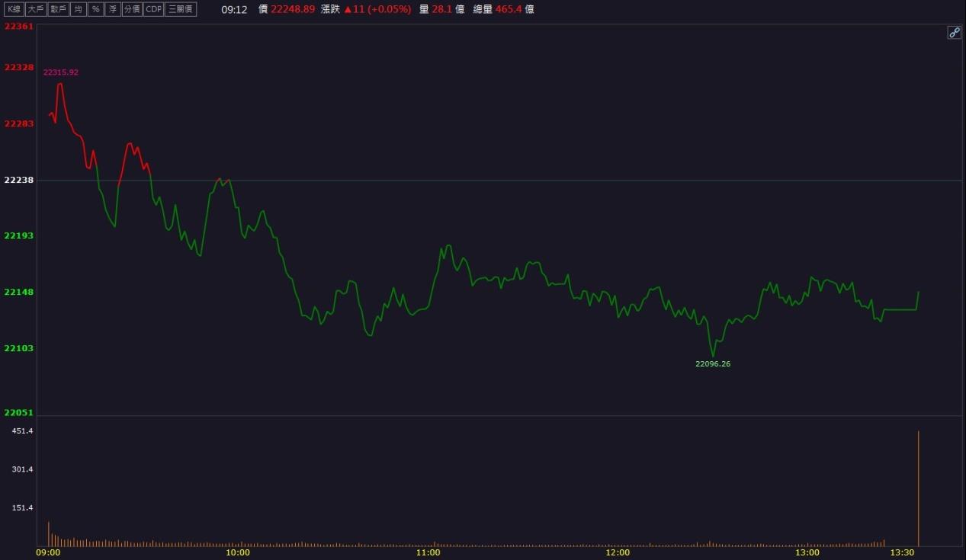966x560 pixels.
Task: Click the 22315.92 high price label
Action: [61, 72]
